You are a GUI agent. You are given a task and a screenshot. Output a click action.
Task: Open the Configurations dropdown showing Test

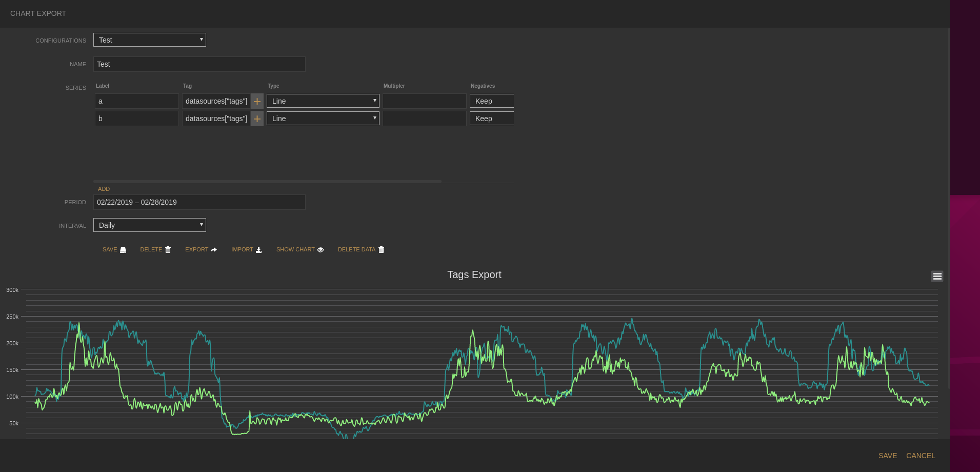point(149,40)
